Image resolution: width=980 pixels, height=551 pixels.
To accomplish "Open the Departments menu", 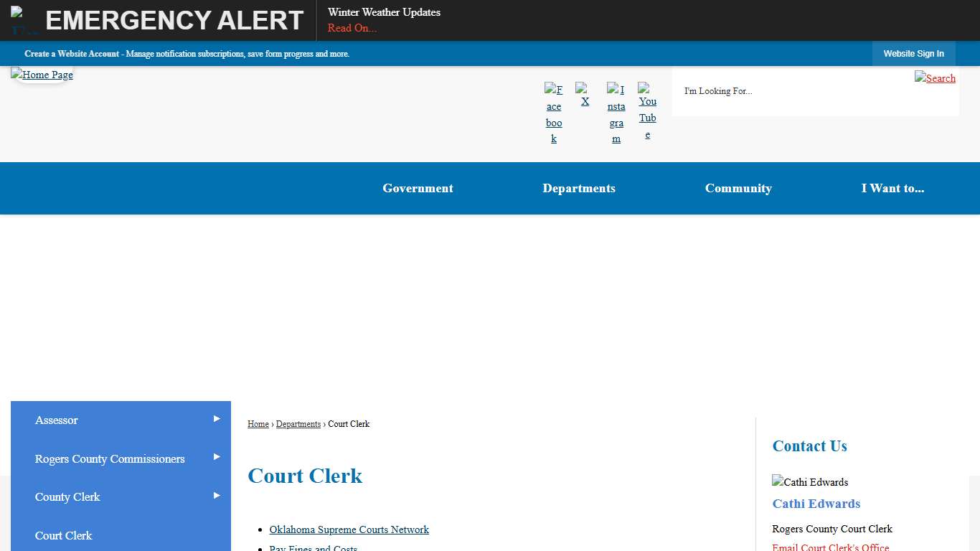I will tap(579, 188).
